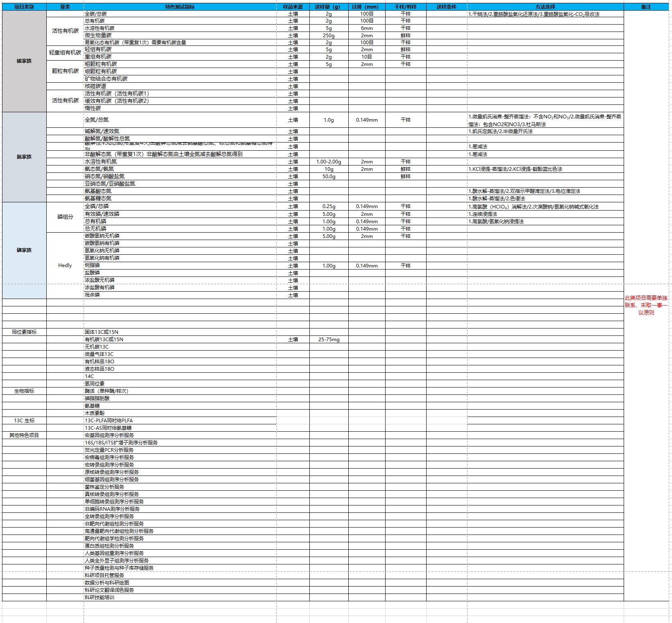672x623 pixels.
Task: Click the 方法选择 column header
Action: click(x=545, y=7)
